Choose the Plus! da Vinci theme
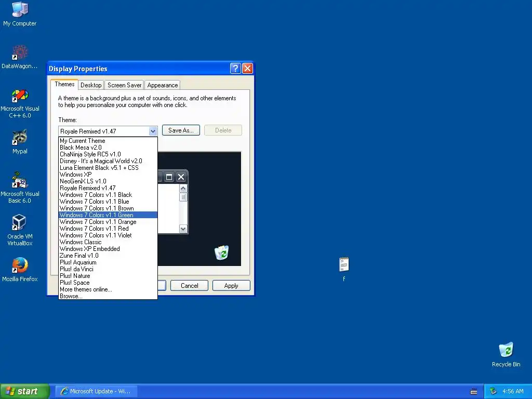532x399 pixels. click(108, 269)
